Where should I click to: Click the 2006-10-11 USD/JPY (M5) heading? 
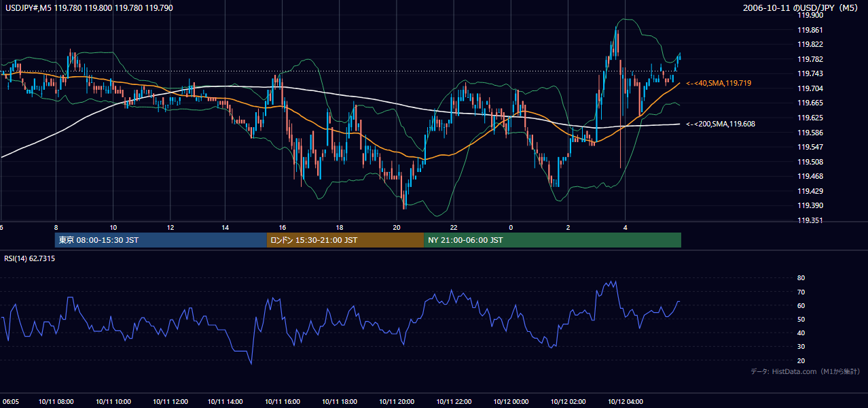[801, 8]
